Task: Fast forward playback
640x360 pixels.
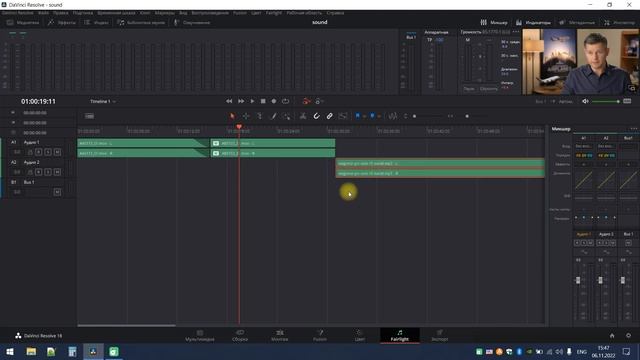Action: pos(241,101)
